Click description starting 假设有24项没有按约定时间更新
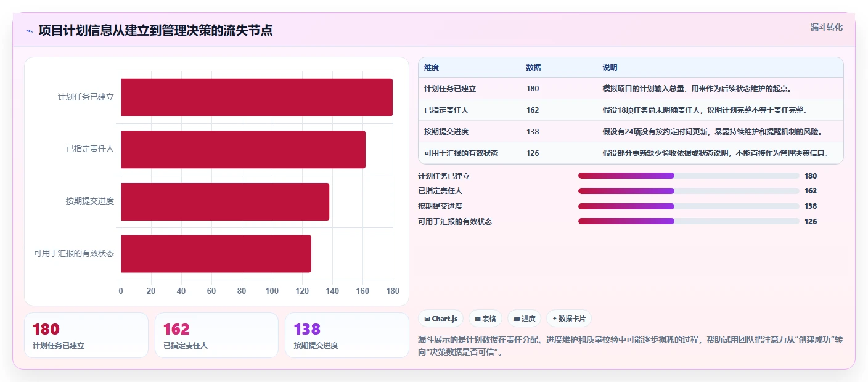The height and width of the screenshot is (382, 868). coord(713,132)
